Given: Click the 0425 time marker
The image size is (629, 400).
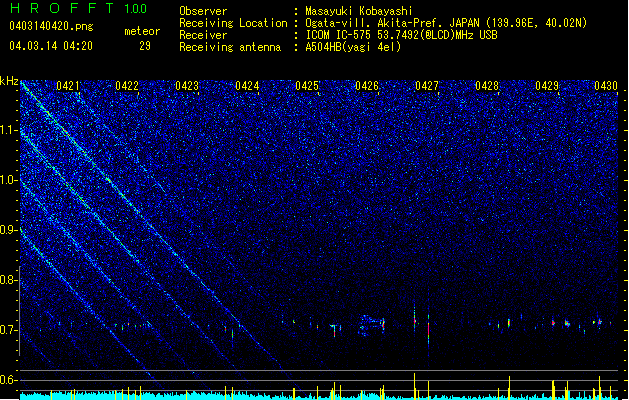Looking at the screenshot, I should pos(307,86).
